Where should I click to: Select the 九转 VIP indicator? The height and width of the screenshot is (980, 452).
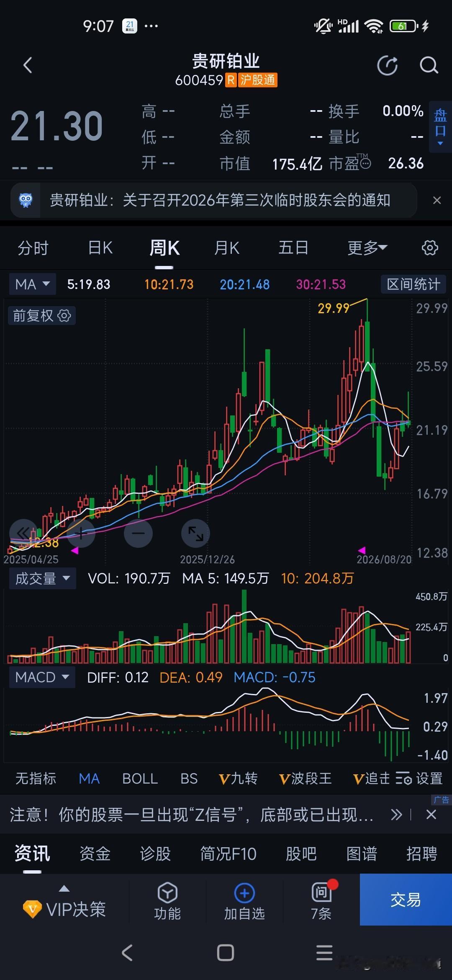(238, 779)
